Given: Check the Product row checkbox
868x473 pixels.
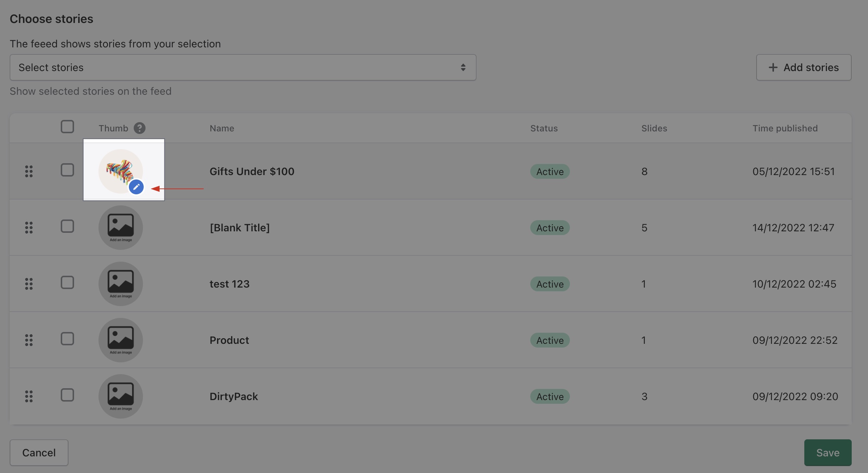Looking at the screenshot, I should (67, 339).
